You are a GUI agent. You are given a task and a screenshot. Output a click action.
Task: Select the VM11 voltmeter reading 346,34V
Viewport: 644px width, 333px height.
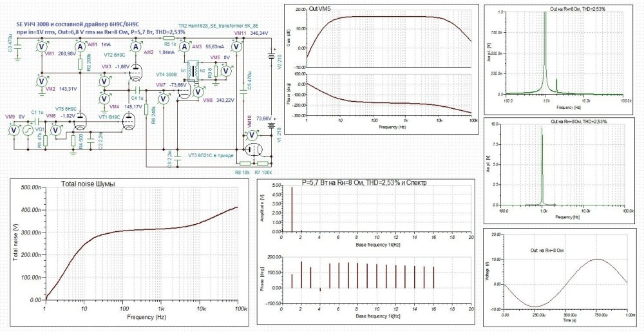[236, 46]
